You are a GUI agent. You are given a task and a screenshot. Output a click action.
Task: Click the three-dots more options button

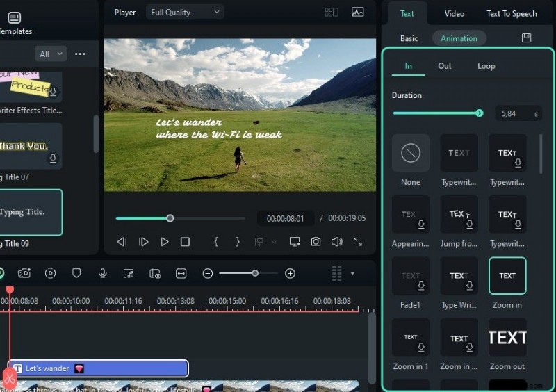(x=80, y=54)
